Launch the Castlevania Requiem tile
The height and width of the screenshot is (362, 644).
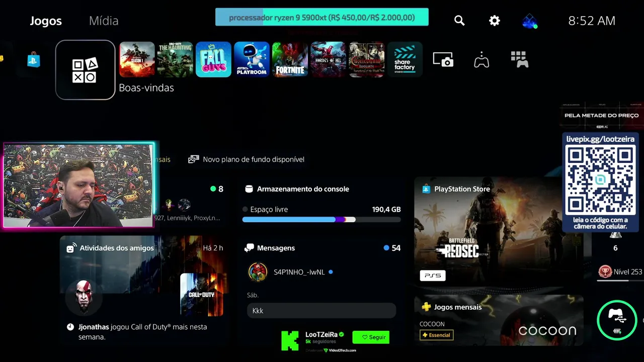pyautogui.click(x=366, y=59)
